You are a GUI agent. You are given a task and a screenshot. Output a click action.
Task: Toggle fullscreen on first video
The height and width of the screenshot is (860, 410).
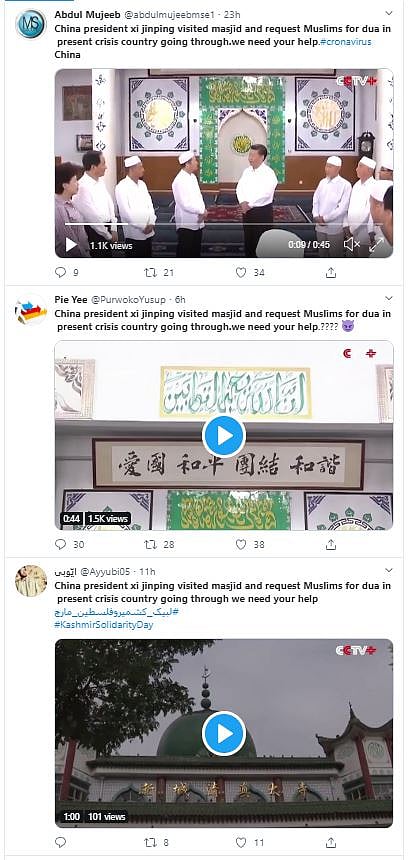coord(376,245)
